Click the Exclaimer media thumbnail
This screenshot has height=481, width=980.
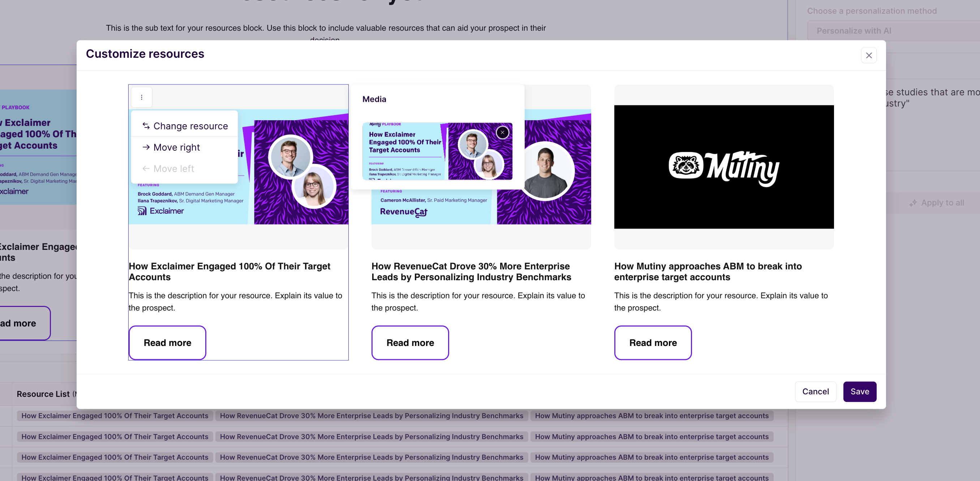(x=437, y=151)
